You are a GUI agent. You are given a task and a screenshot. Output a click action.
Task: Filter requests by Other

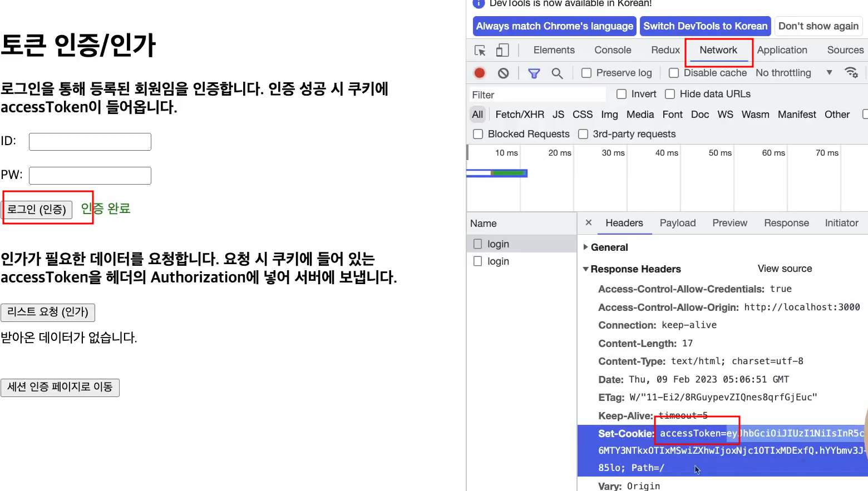pos(837,115)
